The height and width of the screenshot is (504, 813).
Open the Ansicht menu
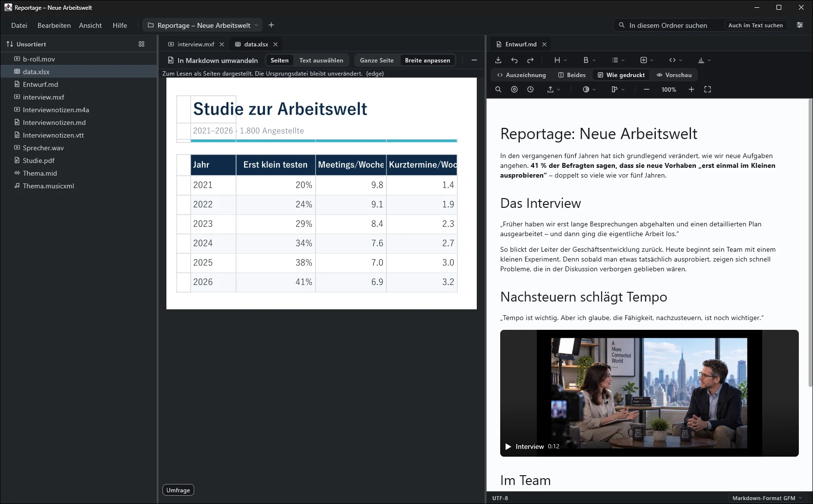(90, 25)
